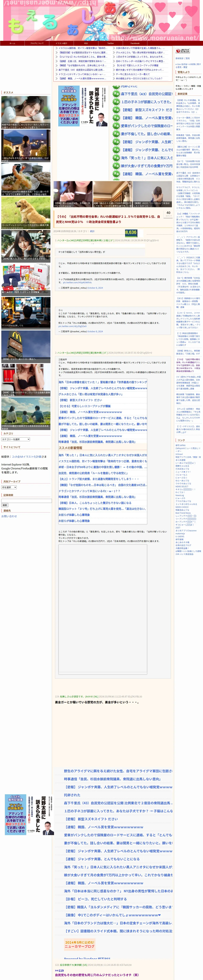Image resolution: width=203 pixels, height=980 pixels.
Task: Open the pic.twitter.com/nEy3SgSZaO link
Action: point(73,326)
